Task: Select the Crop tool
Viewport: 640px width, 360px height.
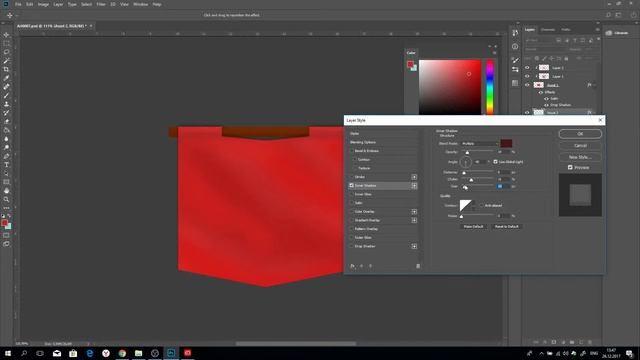Action: (6, 69)
